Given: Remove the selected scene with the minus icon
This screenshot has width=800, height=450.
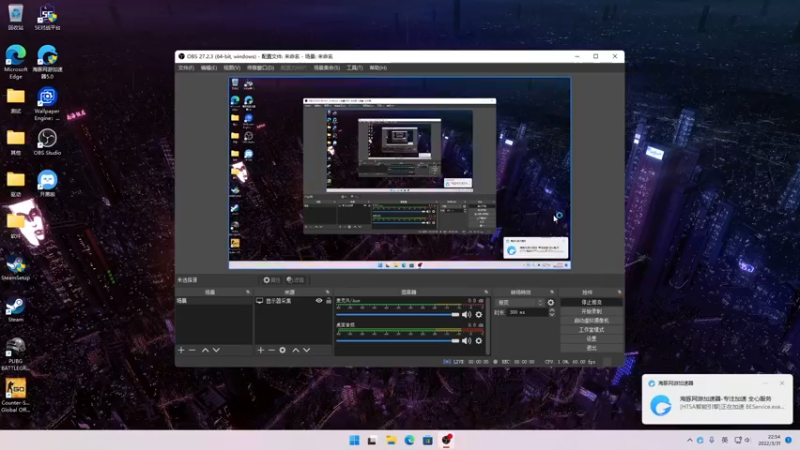Looking at the screenshot, I should click(192, 350).
